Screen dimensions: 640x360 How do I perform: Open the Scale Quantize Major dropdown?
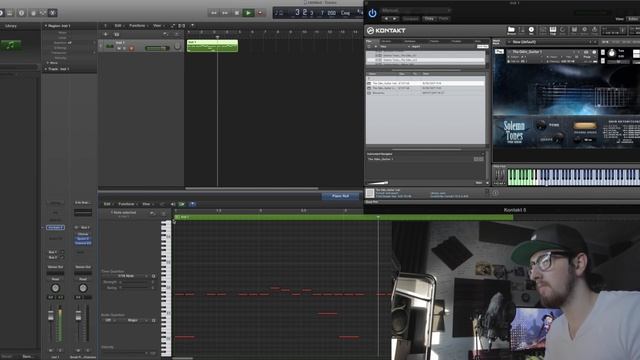click(136, 320)
